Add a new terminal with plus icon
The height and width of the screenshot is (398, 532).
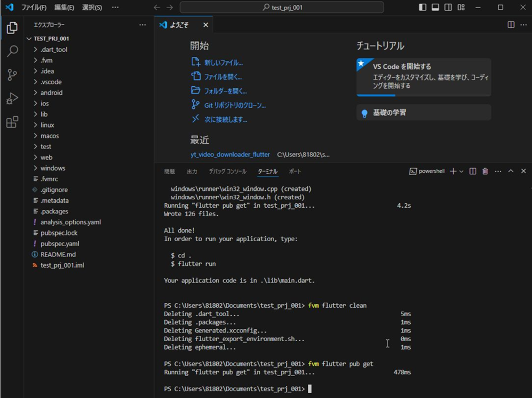click(453, 171)
